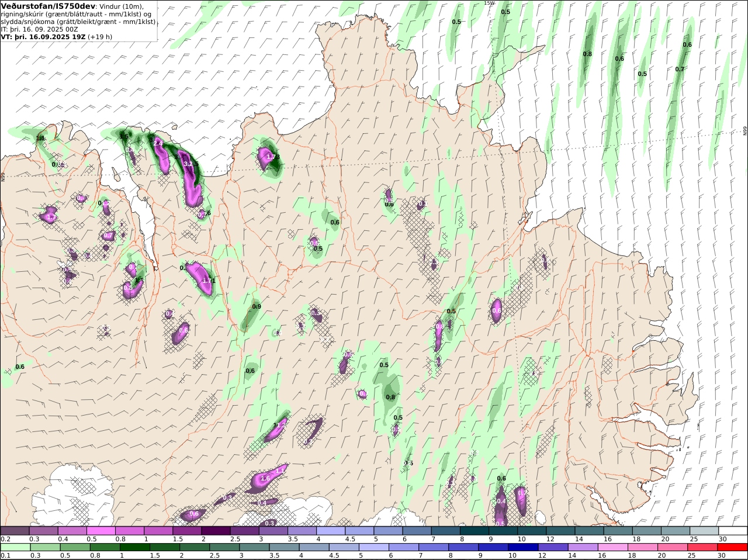
Task: Click the lower legend swatch labeled 5
Action: pos(373,547)
